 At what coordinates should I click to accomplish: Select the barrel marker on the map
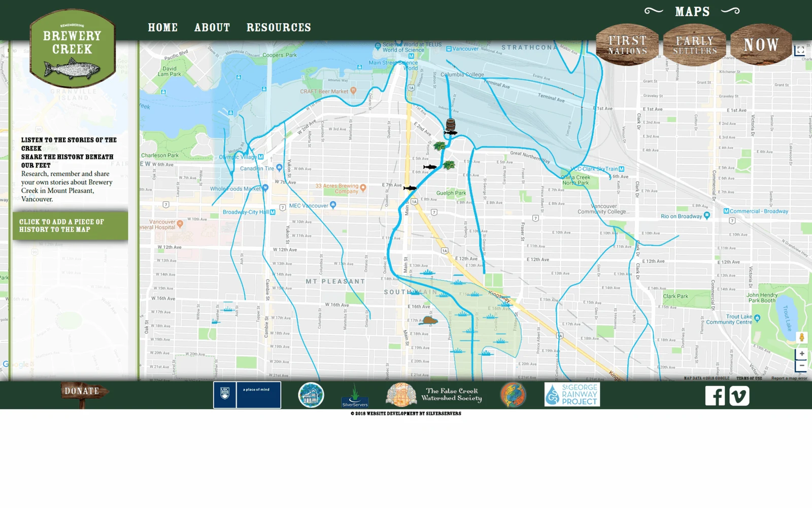pyautogui.click(x=450, y=124)
